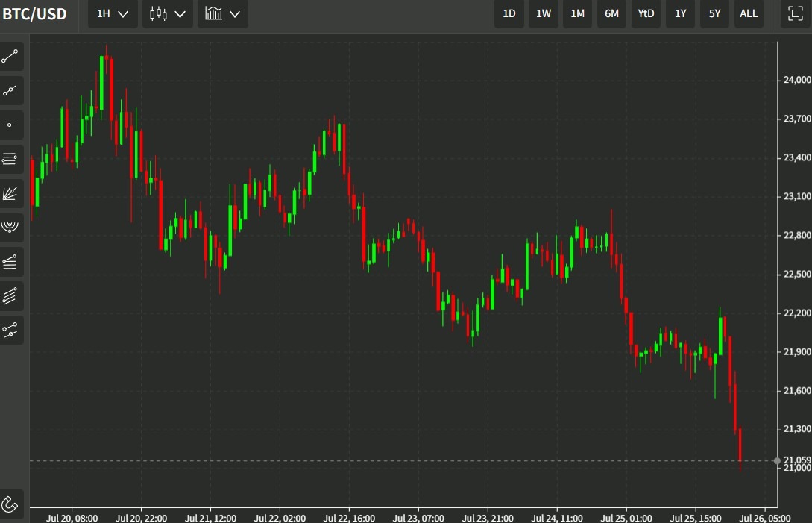Viewport: 812px width, 523px height.
Task: Click the 23,100 price axis label
Action: [797, 196]
